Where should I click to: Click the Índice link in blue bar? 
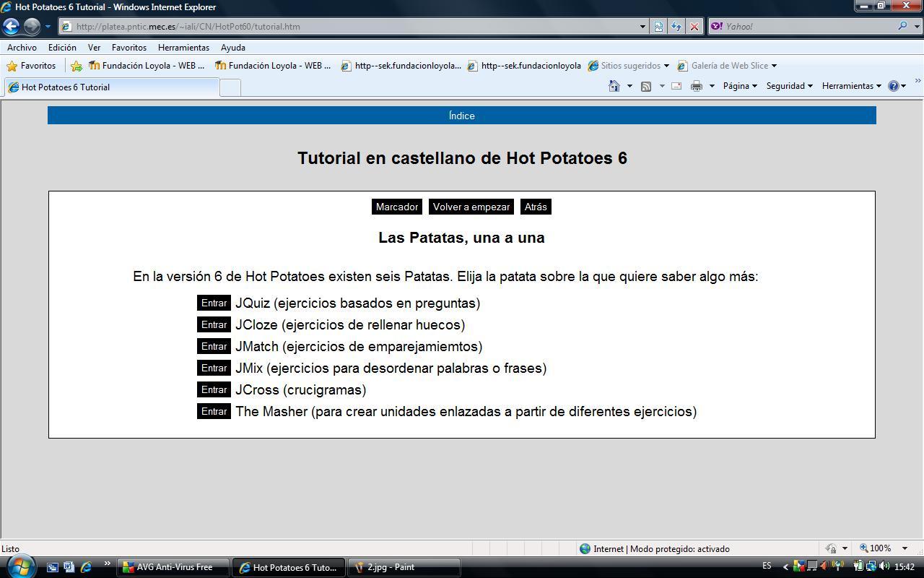pos(461,116)
